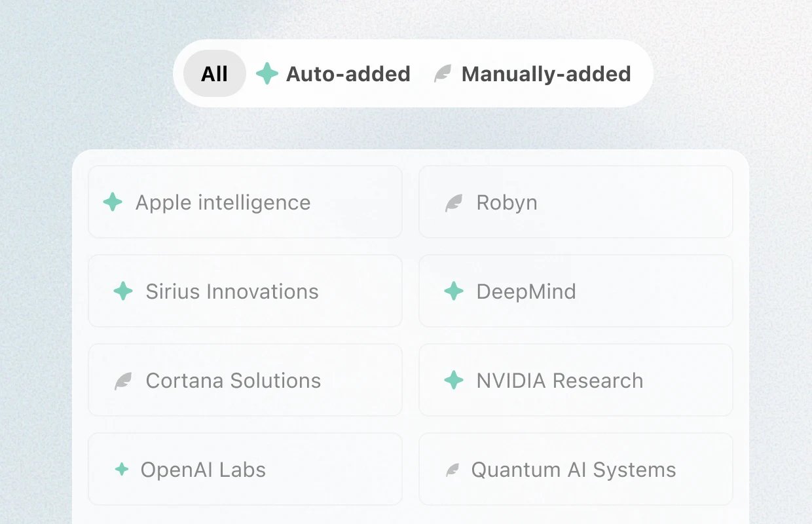
Task: Click the sparkle icon in Auto-added tab
Action: (267, 74)
